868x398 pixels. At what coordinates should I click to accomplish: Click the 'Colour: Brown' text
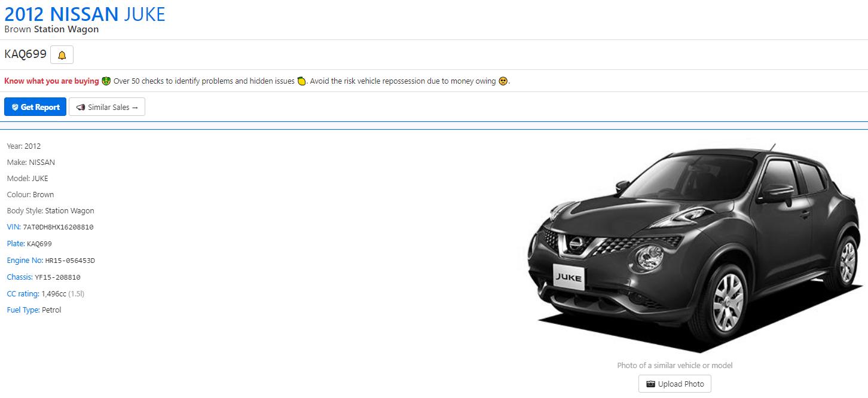pos(30,194)
